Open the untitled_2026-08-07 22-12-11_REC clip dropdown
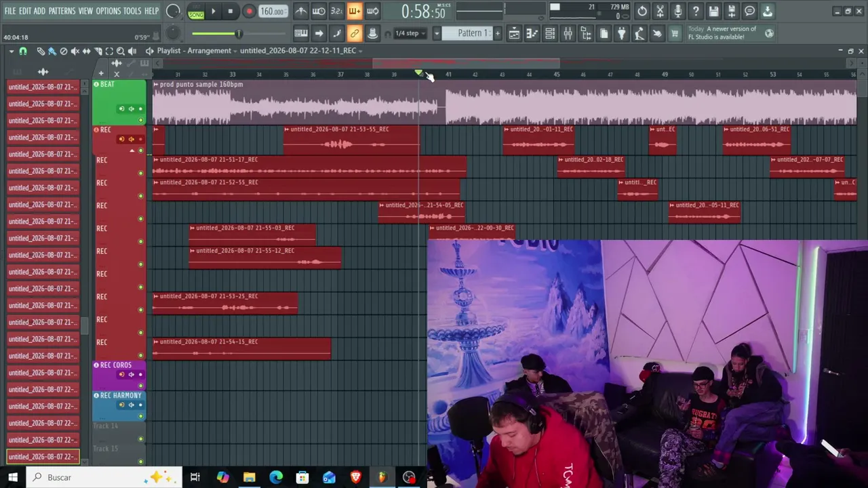The height and width of the screenshot is (488, 868). click(301, 51)
